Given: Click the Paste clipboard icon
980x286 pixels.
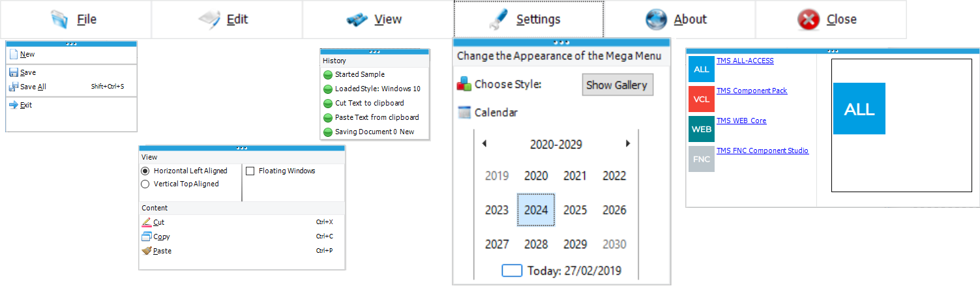Looking at the screenshot, I should coord(146,251).
